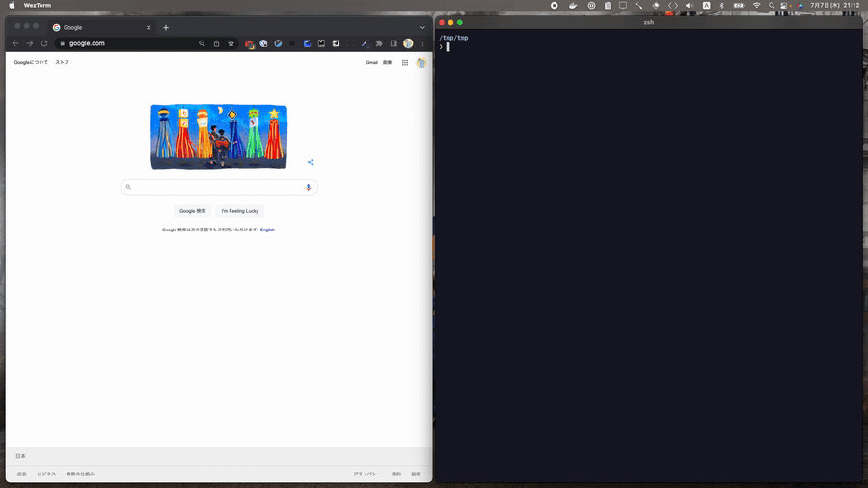Image resolution: width=868 pixels, height=488 pixels.
Task: Open 広告 footer link
Action: pyautogui.click(x=21, y=474)
